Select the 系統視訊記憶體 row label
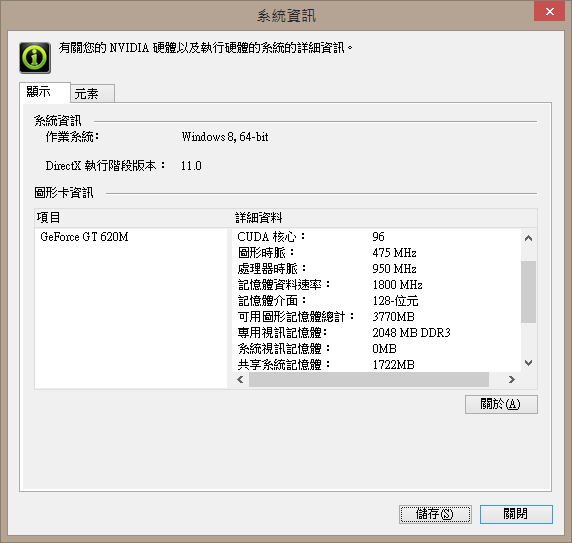 click(x=283, y=349)
